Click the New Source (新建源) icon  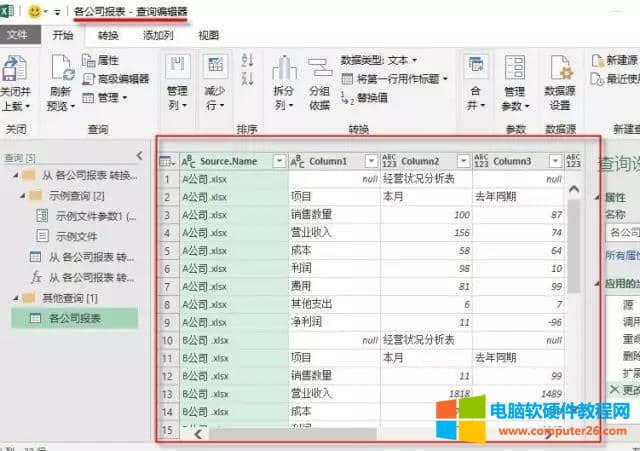[598, 61]
